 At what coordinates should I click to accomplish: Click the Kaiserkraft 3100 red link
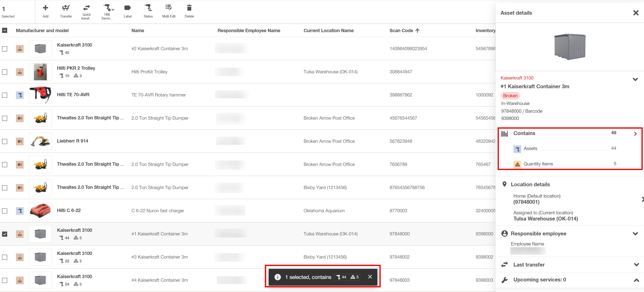(x=517, y=78)
